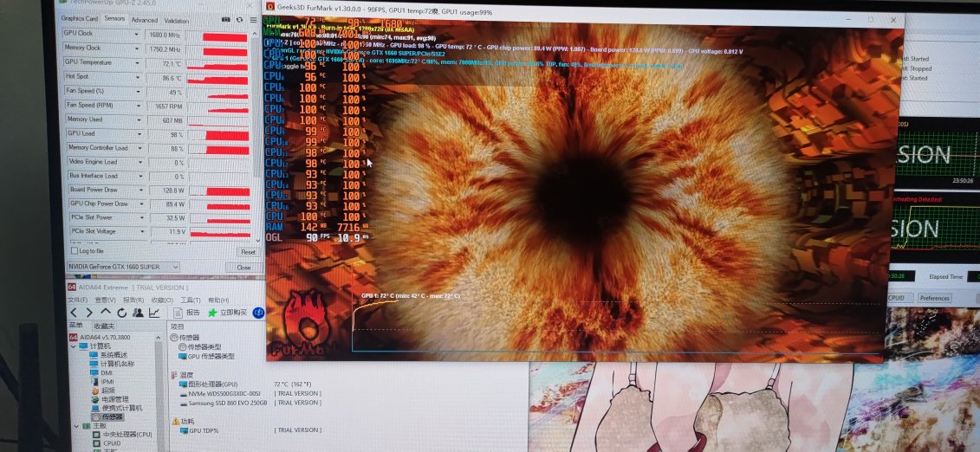Open 文件(F) menu in AIDA64
The height and width of the screenshot is (452, 980).
[x=77, y=300]
